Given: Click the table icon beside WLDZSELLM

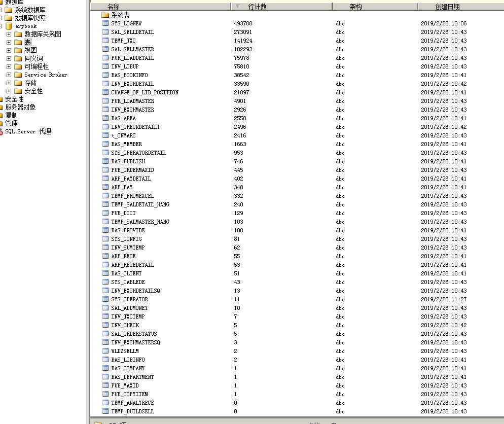Looking at the screenshot, I should click(105, 351).
